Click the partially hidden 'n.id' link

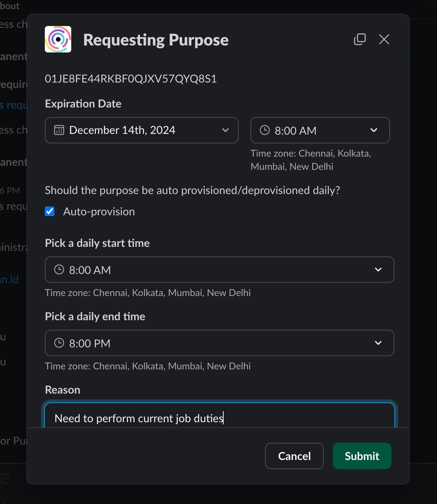(10, 280)
